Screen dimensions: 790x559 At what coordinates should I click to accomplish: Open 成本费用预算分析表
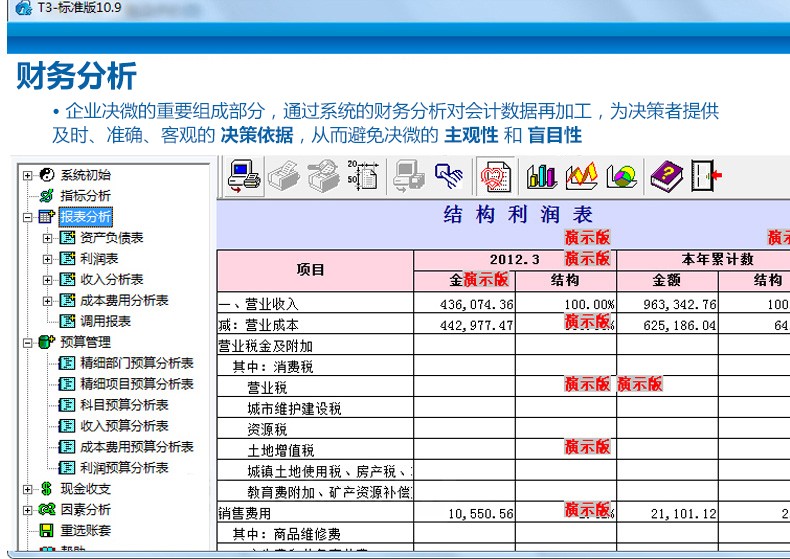point(137,447)
